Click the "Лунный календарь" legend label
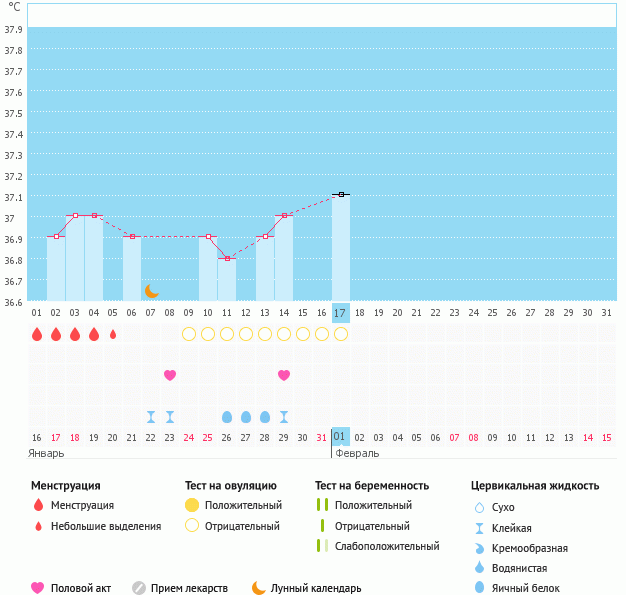This screenshot has width=626, height=595. 318,588
